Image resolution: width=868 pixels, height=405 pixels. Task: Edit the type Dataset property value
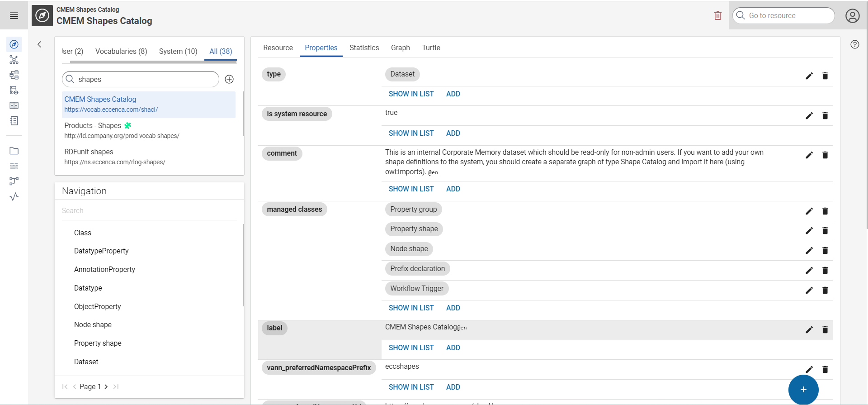click(809, 76)
